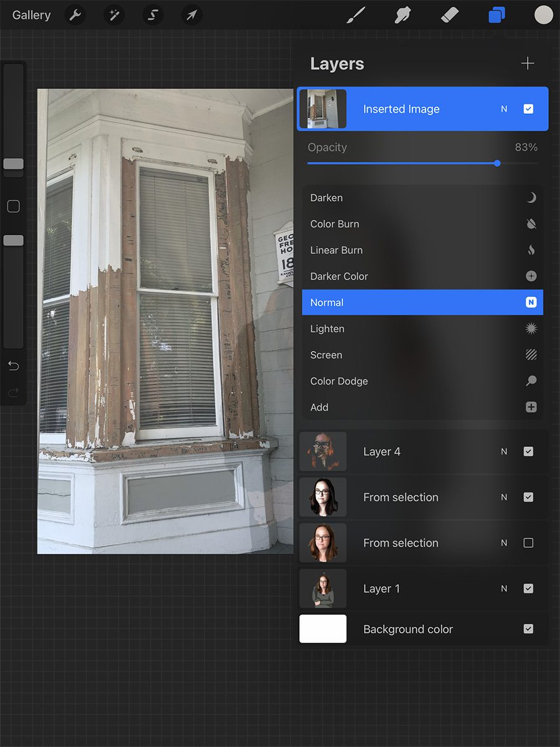Select the Layer 1 thumbnail
The image size is (560, 747).
[x=323, y=588]
